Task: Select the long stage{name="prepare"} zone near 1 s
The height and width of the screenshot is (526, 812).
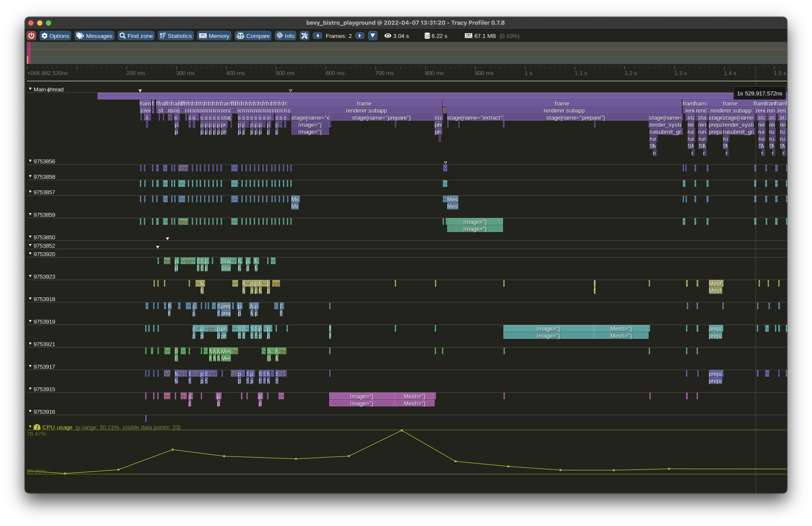Action: pos(575,118)
